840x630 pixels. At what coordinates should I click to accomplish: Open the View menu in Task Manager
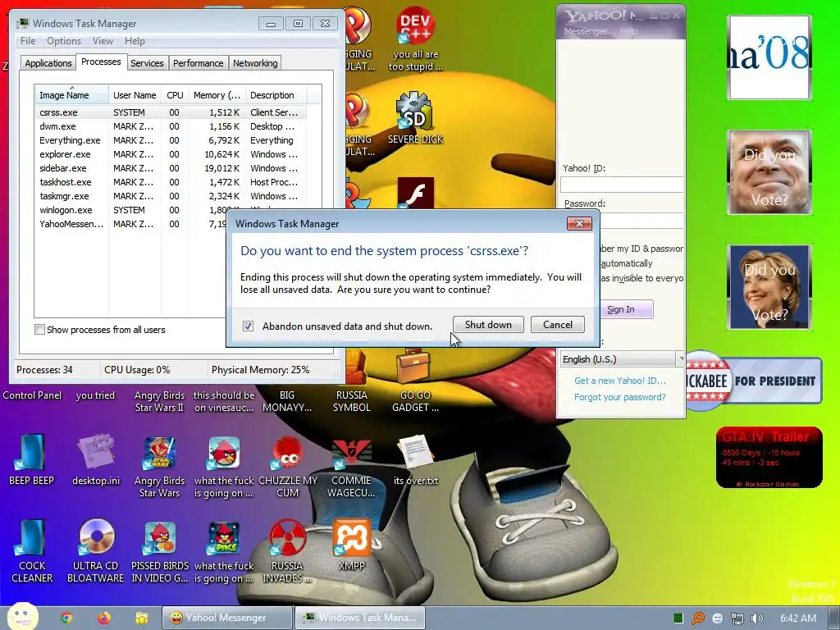(x=103, y=41)
